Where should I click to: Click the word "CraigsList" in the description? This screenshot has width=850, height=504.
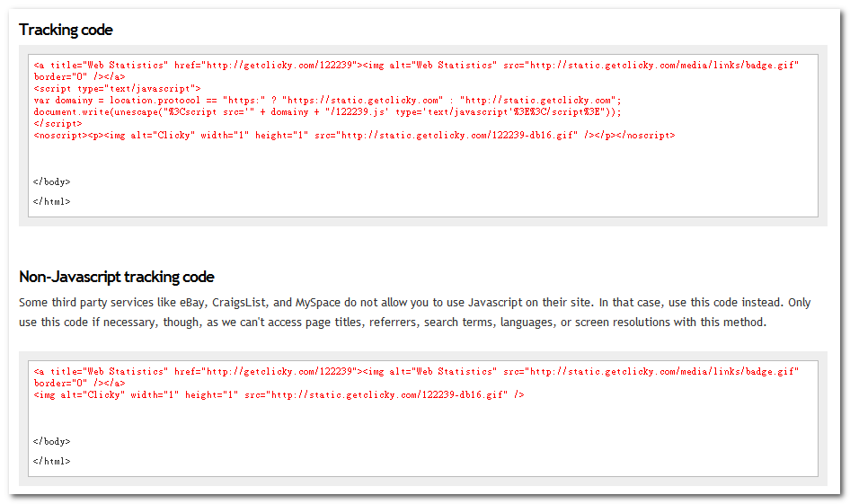coord(240,303)
